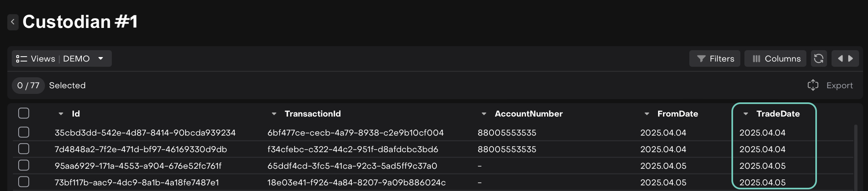Click the transaction ID 6bf477ce cell
Screen dimensions: 868x191
pos(355,133)
